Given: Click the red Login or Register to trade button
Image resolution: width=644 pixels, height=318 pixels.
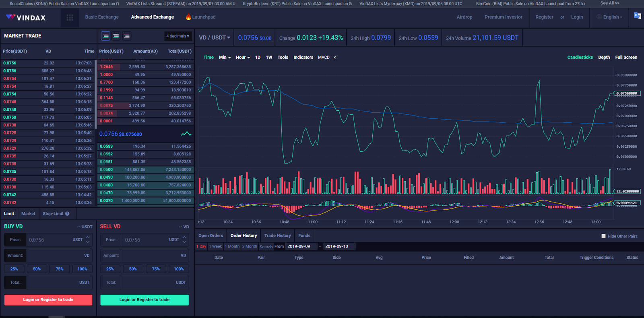Looking at the screenshot, I should (48, 300).
